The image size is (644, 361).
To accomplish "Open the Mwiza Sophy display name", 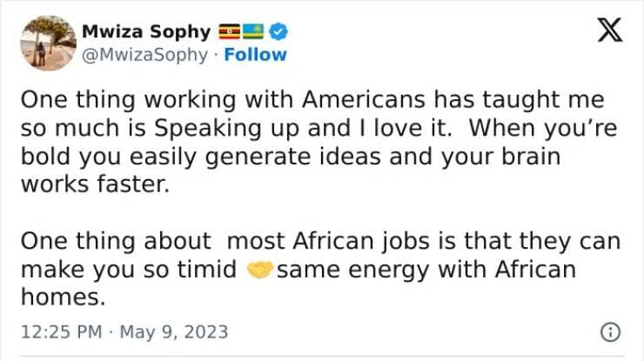I will [x=145, y=32].
